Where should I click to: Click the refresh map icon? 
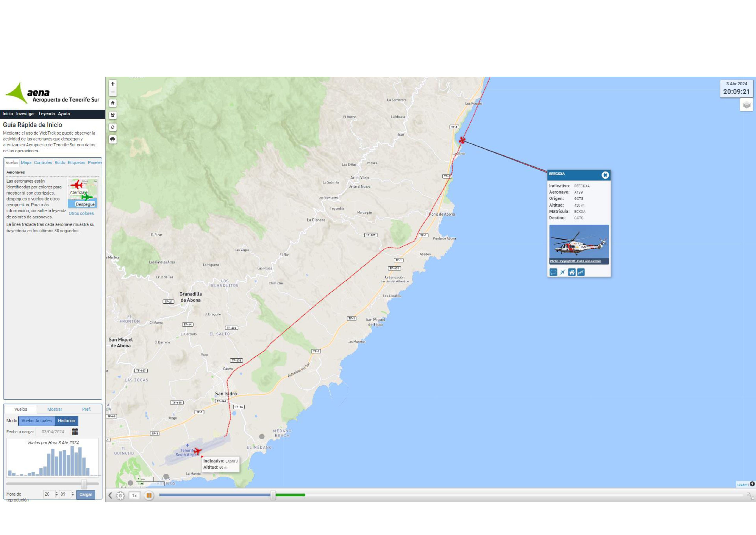point(113,127)
